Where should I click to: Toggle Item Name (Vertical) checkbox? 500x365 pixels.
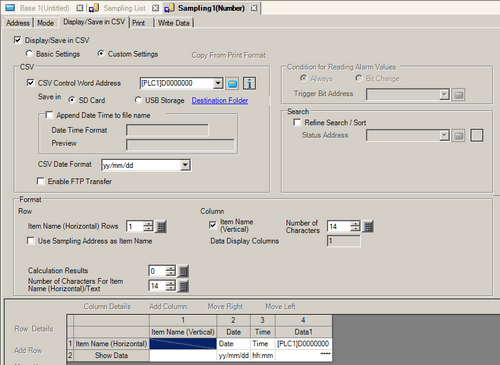click(213, 225)
